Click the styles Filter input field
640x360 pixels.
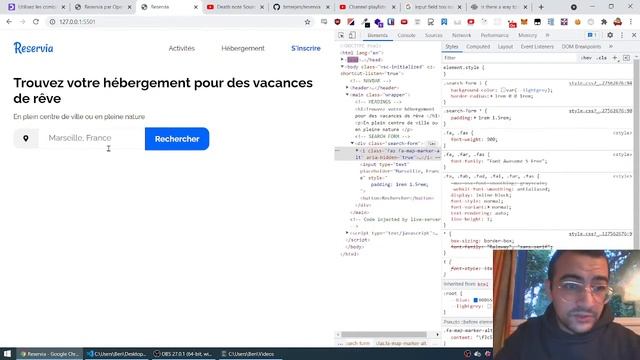[x=510, y=58]
